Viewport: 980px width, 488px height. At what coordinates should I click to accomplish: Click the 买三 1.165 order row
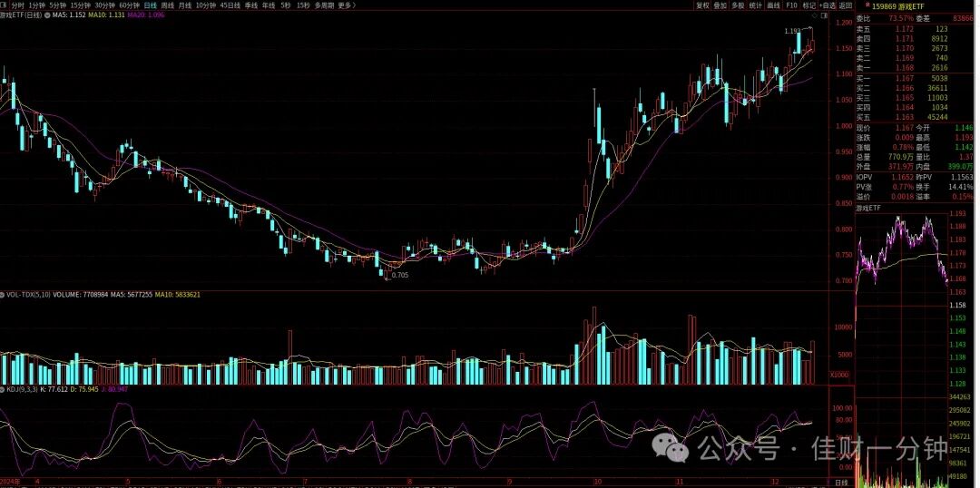tap(902, 97)
